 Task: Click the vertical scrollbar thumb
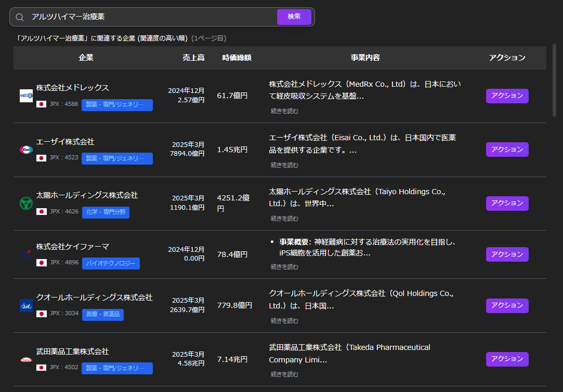[x=554, y=80]
